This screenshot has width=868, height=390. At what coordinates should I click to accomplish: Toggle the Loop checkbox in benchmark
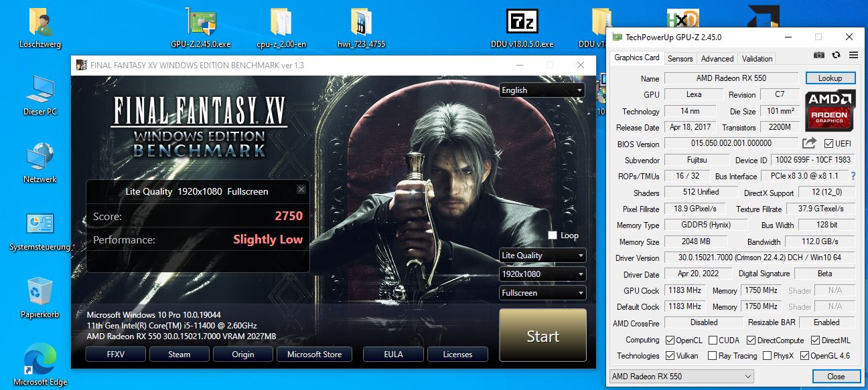tap(553, 235)
